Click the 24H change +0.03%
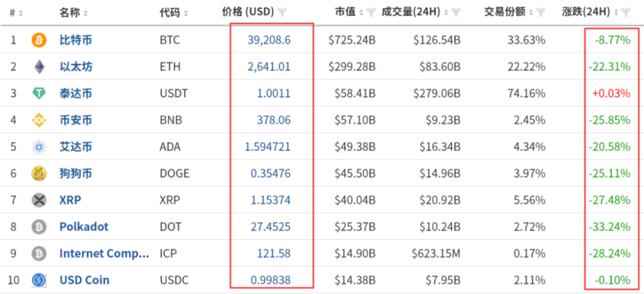The image size is (644, 294). coord(611,93)
